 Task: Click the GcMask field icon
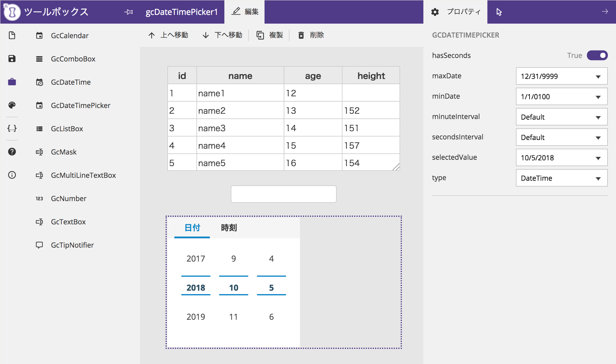tap(39, 152)
